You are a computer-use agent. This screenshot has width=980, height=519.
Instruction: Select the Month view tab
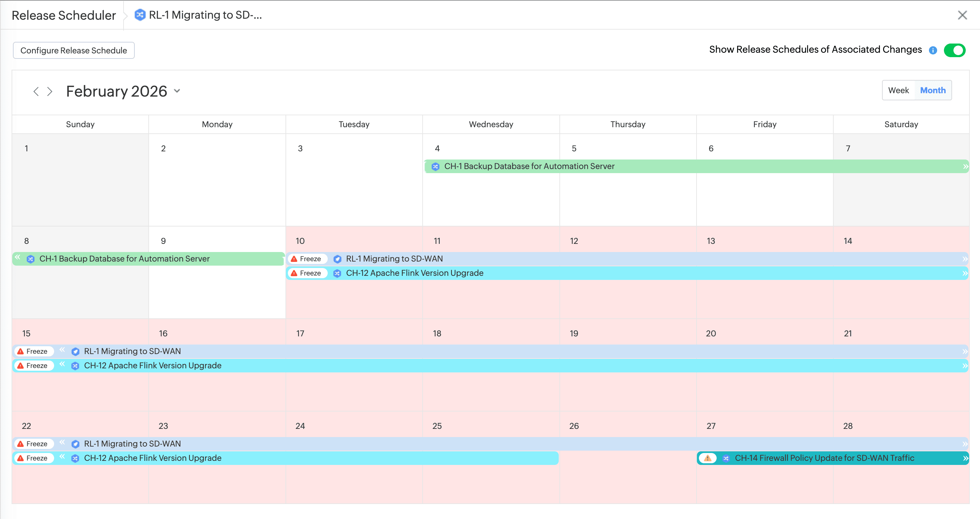[x=932, y=90]
